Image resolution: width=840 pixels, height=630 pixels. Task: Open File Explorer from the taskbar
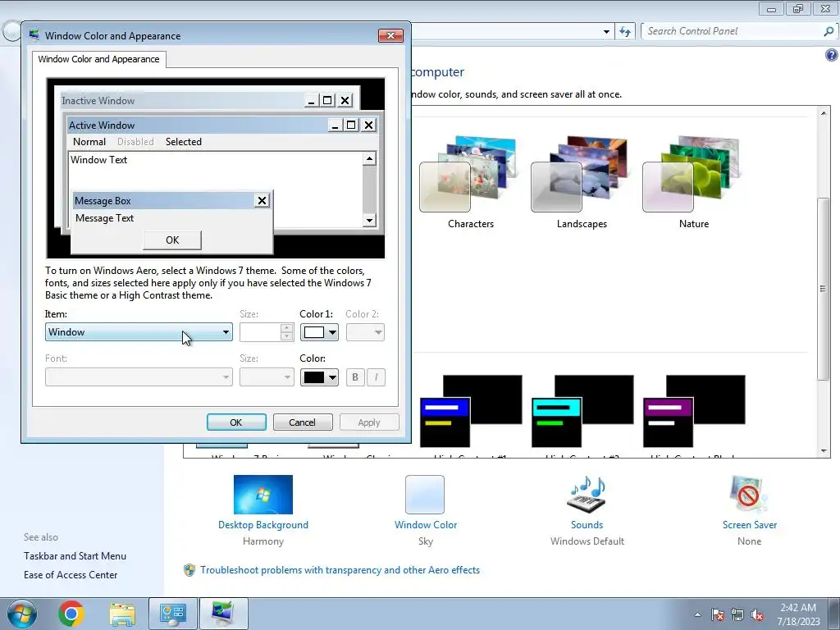point(122,614)
